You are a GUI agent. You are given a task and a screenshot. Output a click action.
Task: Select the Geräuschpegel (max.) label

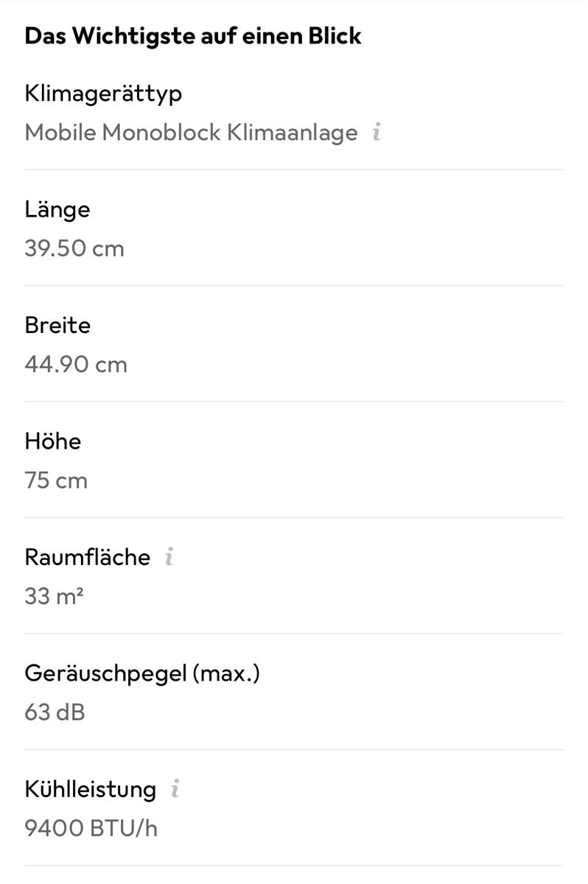point(142,673)
